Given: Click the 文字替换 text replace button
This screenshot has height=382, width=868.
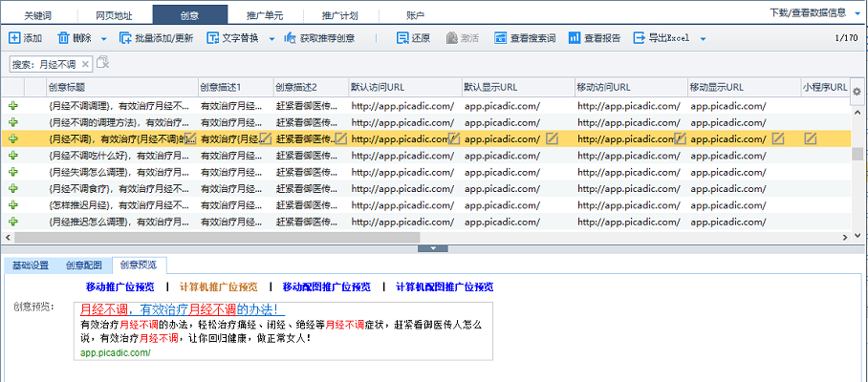Looking at the screenshot, I should tap(233, 38).
